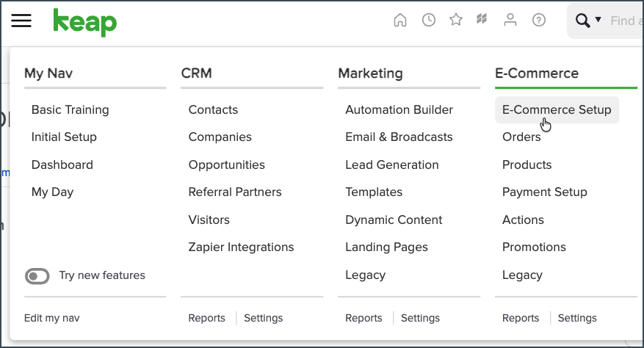Select Initial Setup
The width and height of the screenshot is (644, 348).
click(64, 137)
